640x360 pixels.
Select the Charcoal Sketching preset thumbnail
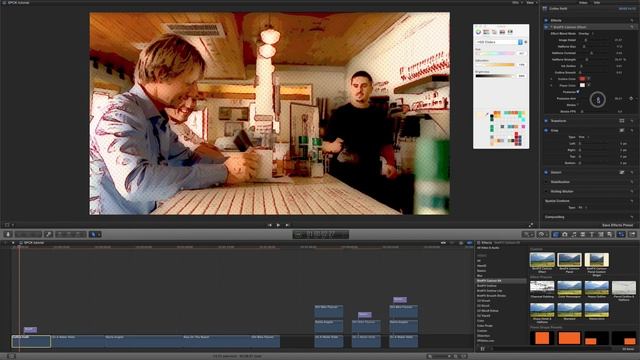(542, 287)
